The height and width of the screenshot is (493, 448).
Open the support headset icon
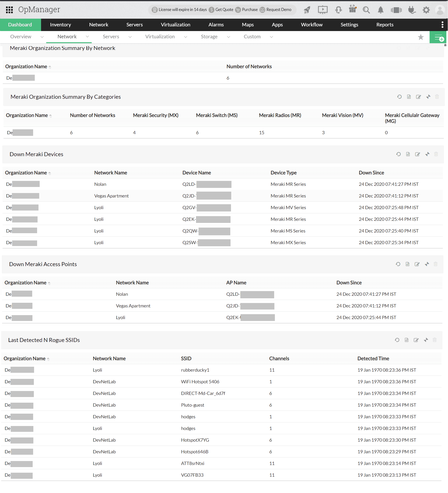[339, 10]
